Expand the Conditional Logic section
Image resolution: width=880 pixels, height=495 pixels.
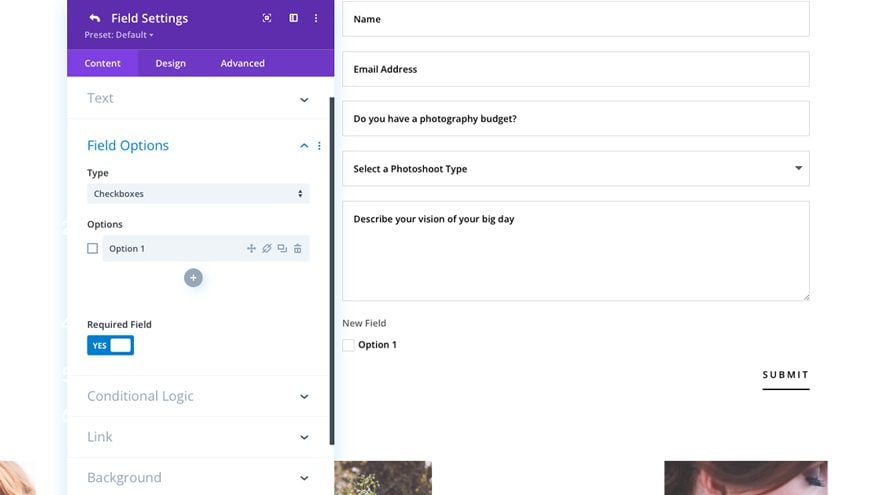[x=198, y=396]
